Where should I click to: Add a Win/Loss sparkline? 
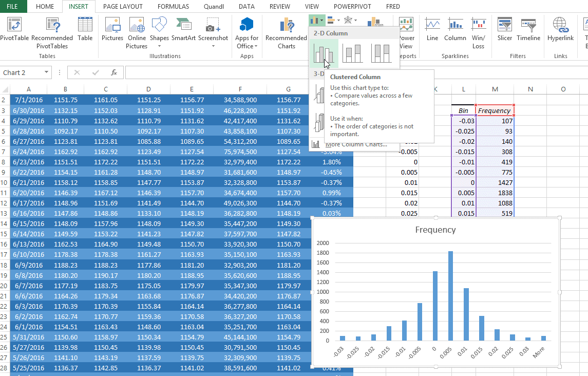point(478,33)
